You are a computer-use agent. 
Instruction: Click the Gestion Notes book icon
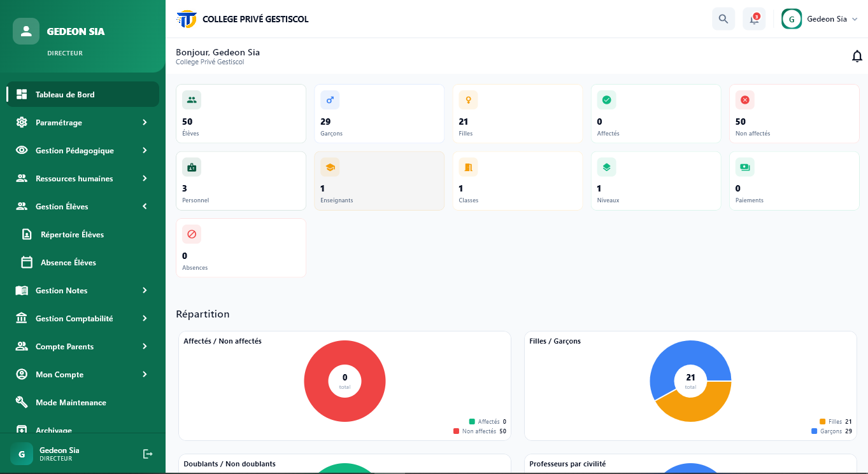[x=22, y=290]
